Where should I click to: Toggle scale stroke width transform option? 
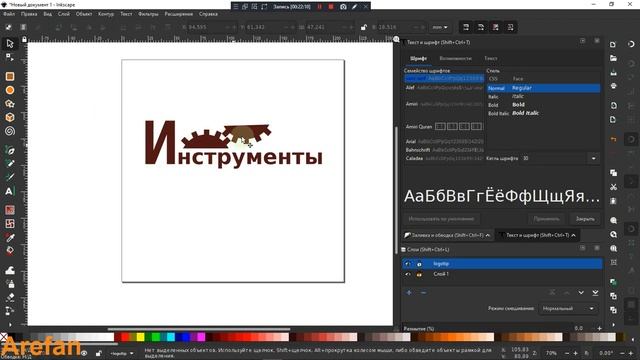(466, 27)
